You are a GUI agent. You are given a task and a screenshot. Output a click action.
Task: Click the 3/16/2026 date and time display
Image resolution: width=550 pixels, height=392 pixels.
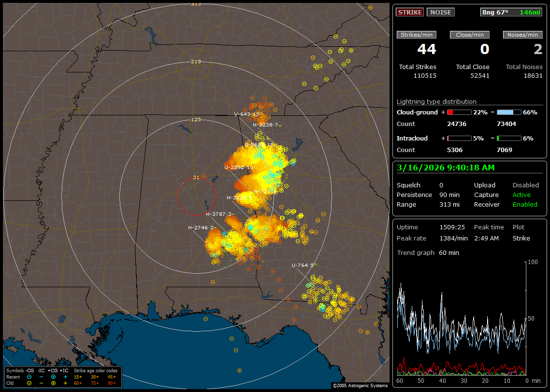click(445, 168)
